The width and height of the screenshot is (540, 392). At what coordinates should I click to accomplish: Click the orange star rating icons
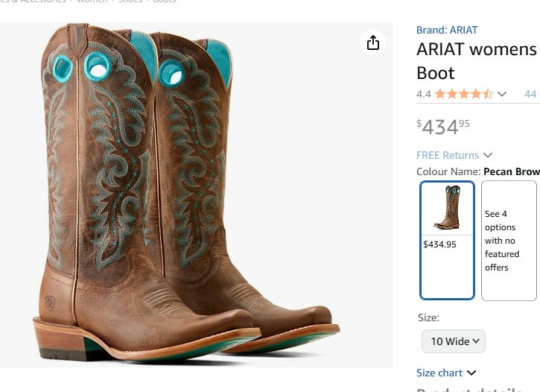coord(463,94)
